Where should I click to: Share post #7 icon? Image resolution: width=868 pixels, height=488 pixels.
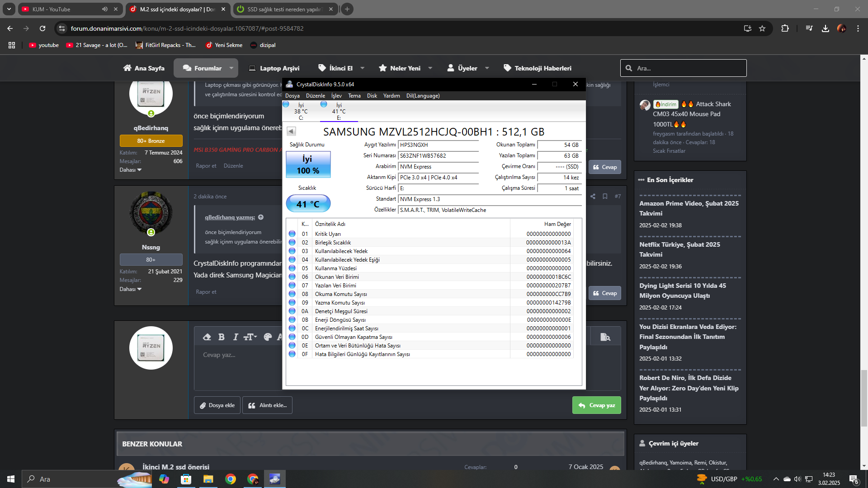coord(593,197)
